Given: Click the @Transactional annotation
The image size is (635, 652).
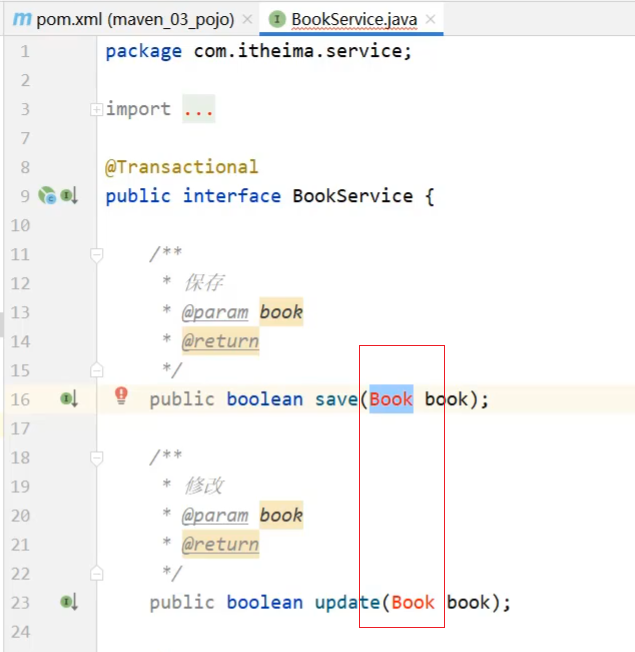Looking at the screenshot, I should (x=182, y=167).
